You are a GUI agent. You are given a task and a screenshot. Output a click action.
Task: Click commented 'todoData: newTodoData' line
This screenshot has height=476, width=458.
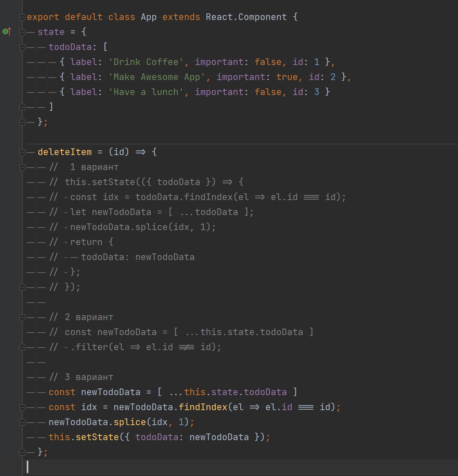tap(138, 257)
